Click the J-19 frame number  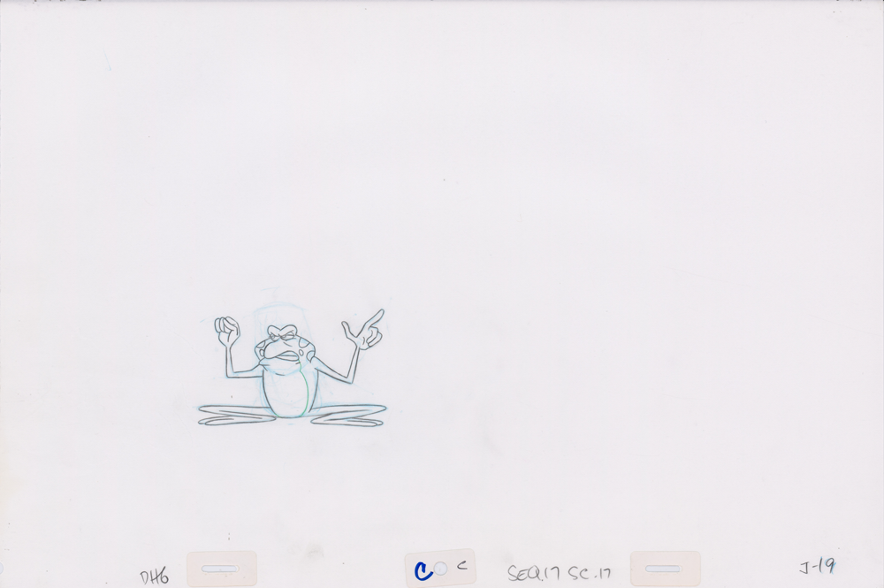point(816,566)
